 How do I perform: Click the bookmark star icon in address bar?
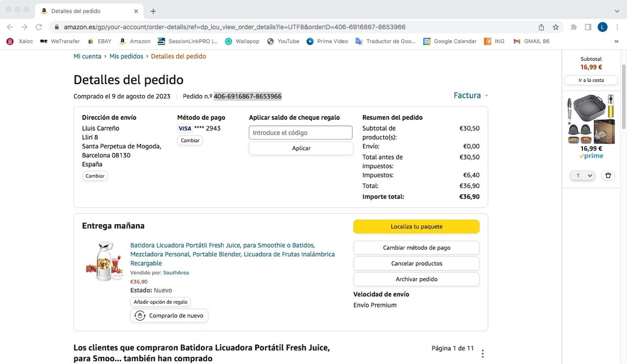[555, 27]
